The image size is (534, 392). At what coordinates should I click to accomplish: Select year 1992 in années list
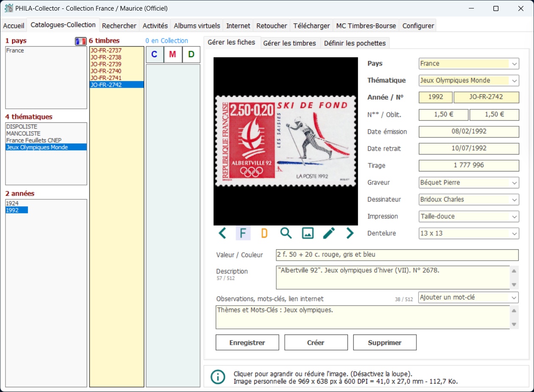(x=17, y=210)
